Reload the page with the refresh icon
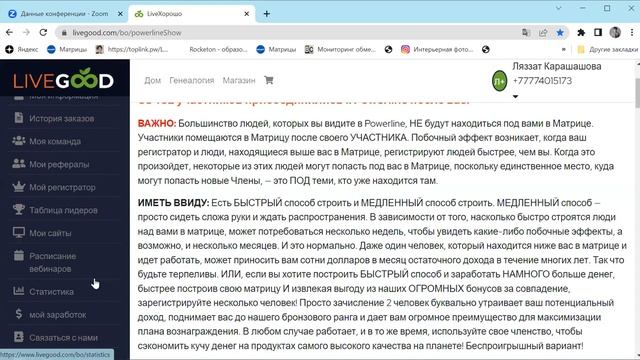640x360 pixels. 43,33
